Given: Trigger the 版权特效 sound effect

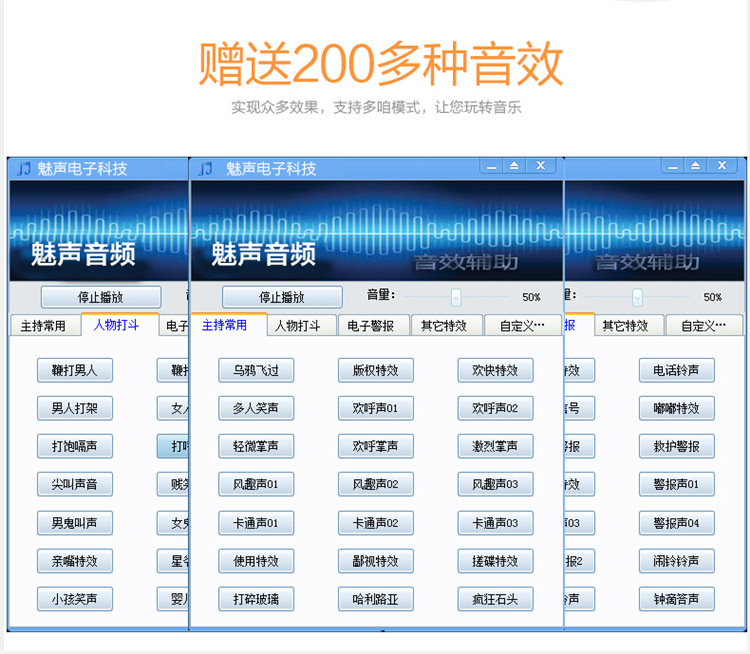Looking at the screenshot, I should point(375,370).
